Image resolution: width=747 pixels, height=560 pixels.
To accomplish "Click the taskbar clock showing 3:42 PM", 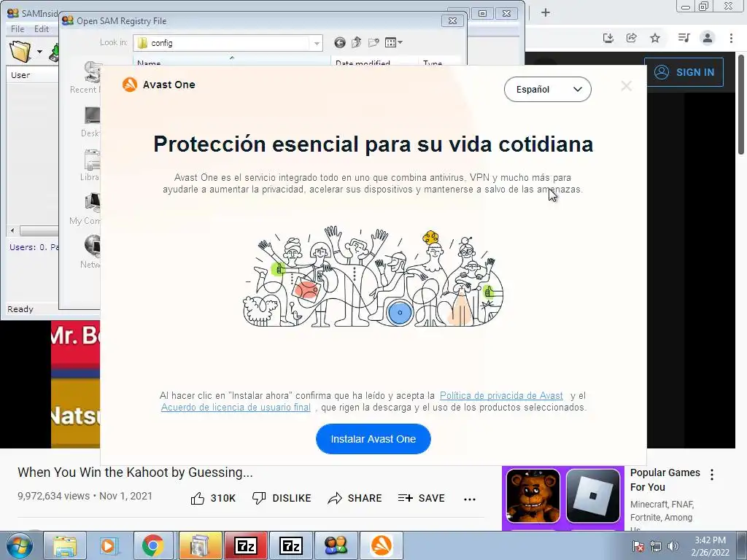I will (710, 546).
